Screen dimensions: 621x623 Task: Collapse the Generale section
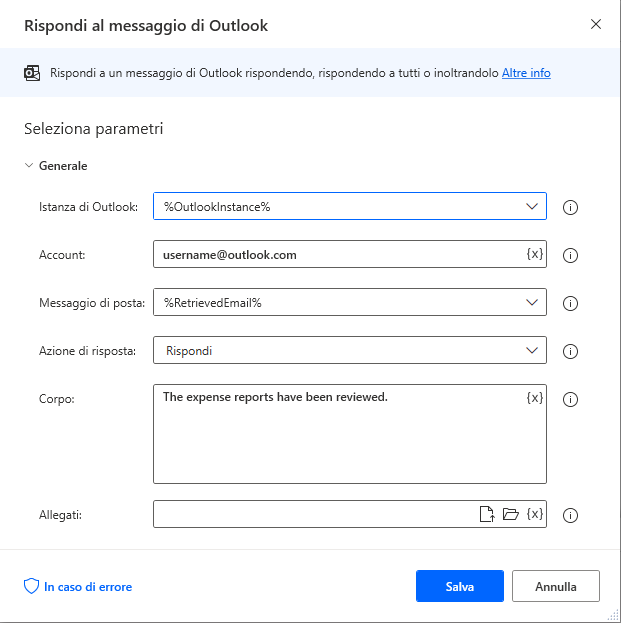(x=29, y=165)
